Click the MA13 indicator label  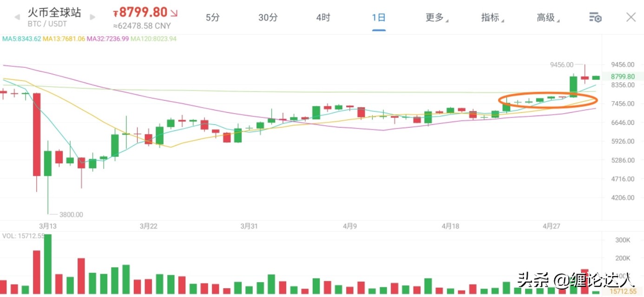pos(64,39)
